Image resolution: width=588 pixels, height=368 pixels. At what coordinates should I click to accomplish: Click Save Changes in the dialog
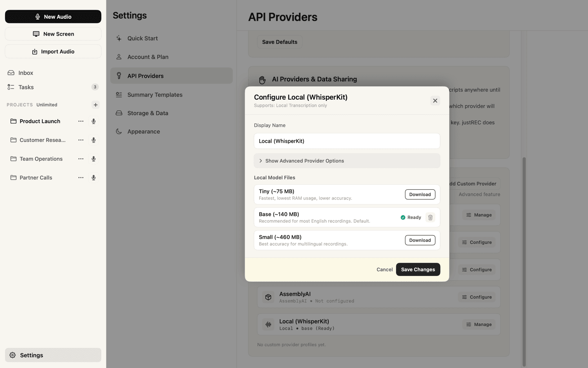pos(418,269)
